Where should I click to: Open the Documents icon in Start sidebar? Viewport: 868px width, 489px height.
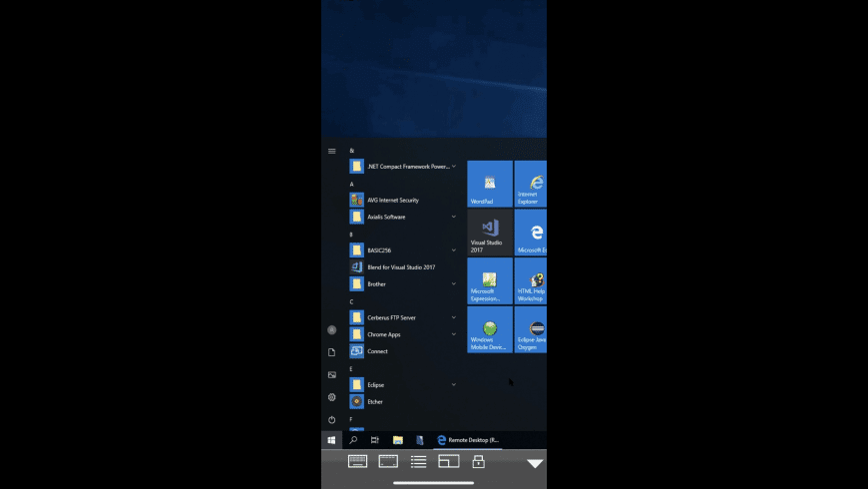(331, 352)
